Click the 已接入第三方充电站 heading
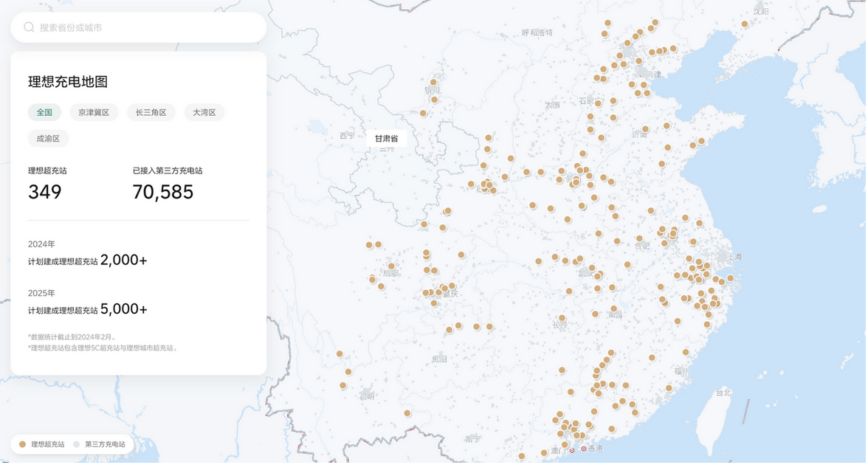Screen dimensions: 868x465 click(168, 170)
